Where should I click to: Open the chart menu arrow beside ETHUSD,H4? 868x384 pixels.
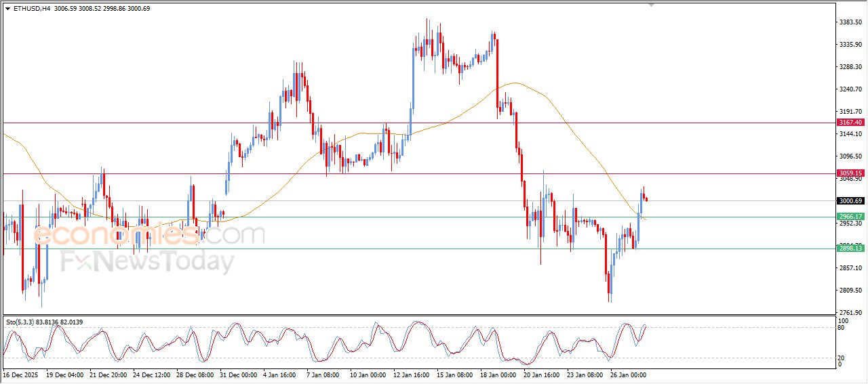pyautogui.click(x=7, y=9)
